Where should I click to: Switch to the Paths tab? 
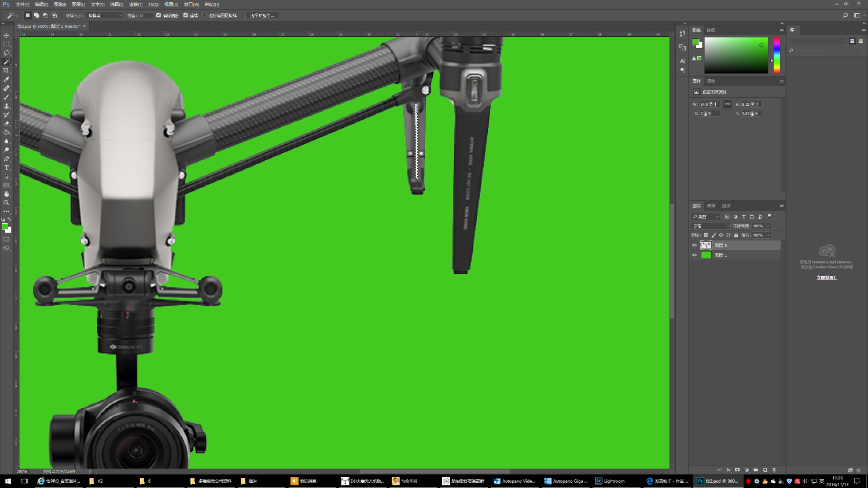[x=726, y=206]
